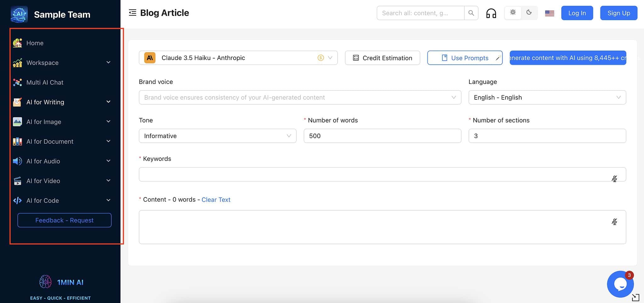Image resolution: width=644 pixels, height=303 pixels.
Task: Click the headphones support icon
Action: 491,13
